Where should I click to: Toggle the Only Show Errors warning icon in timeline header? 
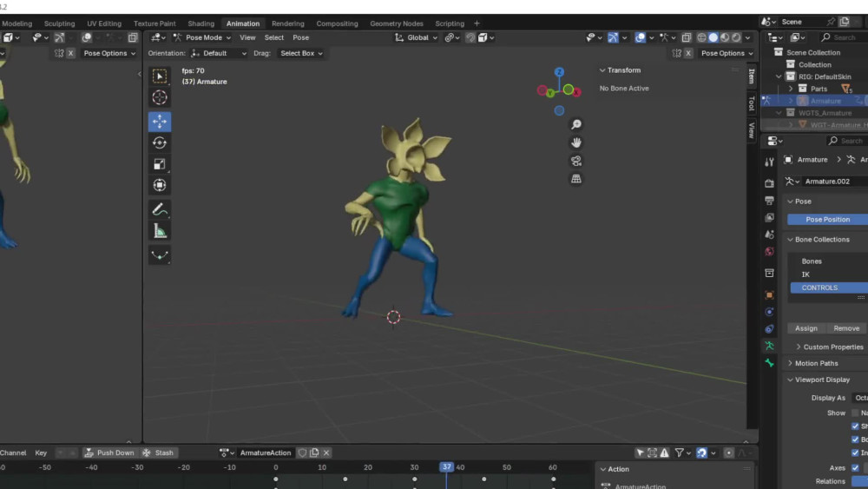[x=664, y=453]
